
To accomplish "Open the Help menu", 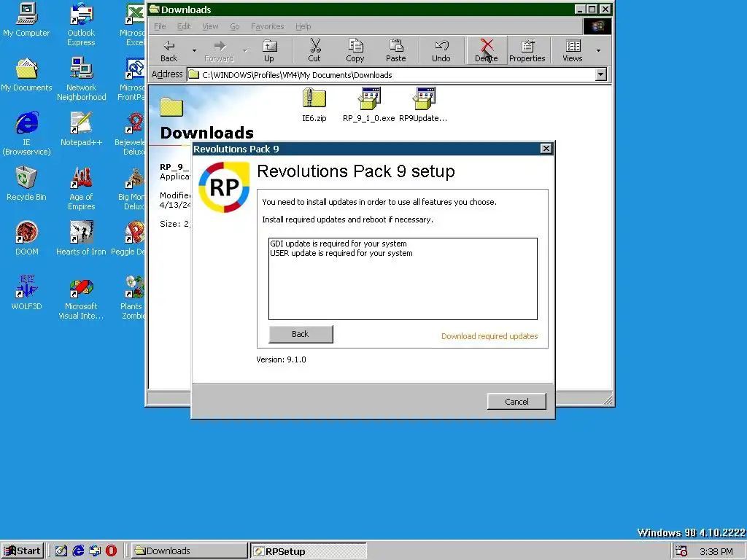I will 303,26.
